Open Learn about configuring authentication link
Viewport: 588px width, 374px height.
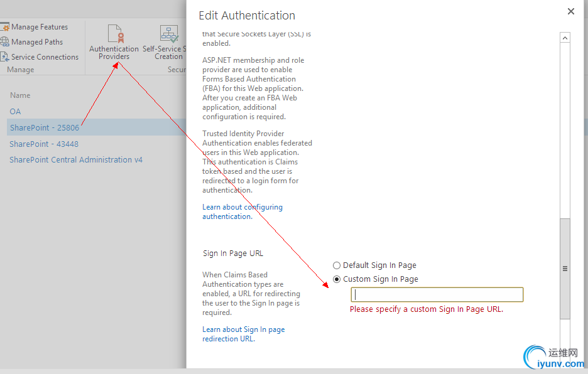[x=242, y=211]
